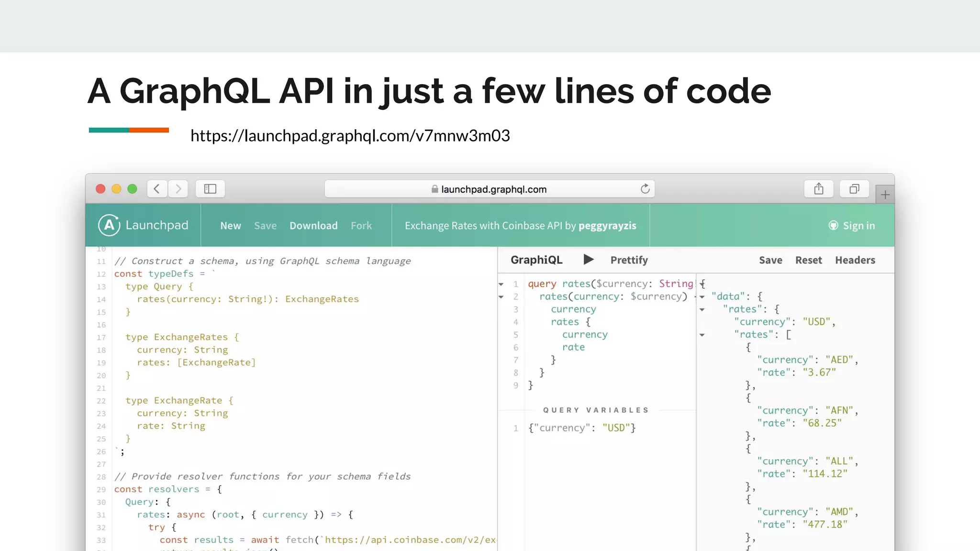The width and height of the screenshot is (980, 551).
Task: Reload the page with the refresh icon
Action: point(645,189)
